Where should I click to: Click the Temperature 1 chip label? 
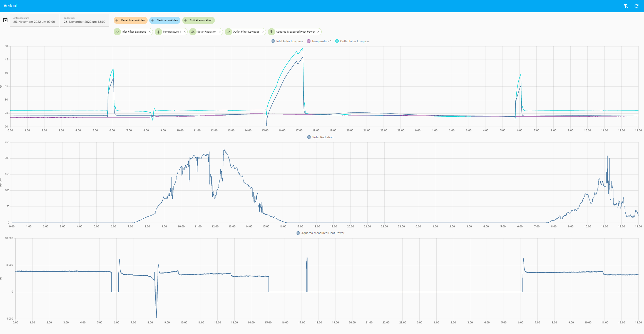click(x=172, y=32)
